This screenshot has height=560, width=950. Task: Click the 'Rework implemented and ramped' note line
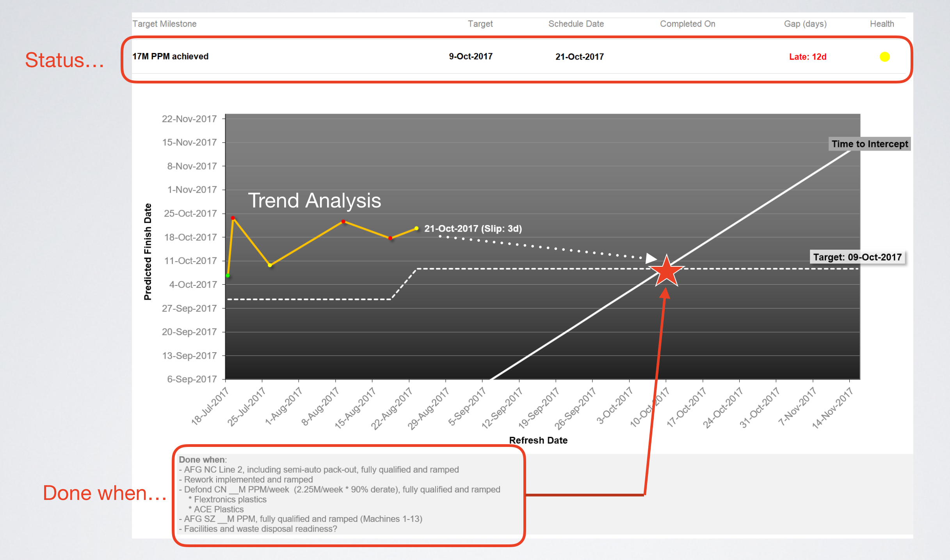(x=246, y=480)
